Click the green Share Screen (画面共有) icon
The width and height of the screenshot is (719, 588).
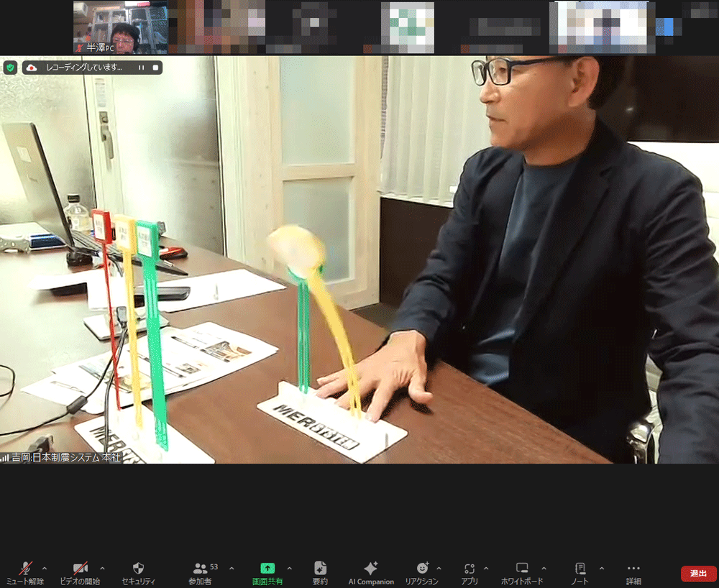267,568
